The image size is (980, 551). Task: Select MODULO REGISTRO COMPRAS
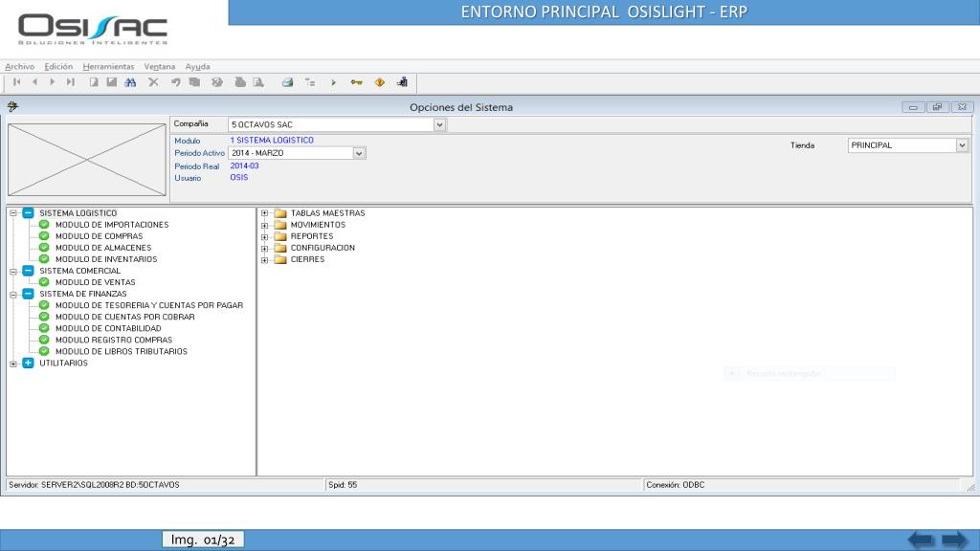point(114,340)
